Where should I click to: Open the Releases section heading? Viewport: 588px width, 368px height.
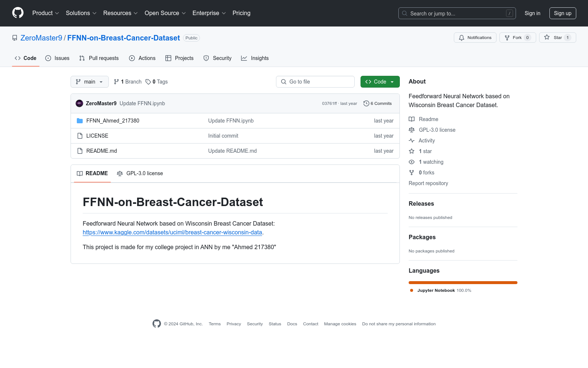421,204
